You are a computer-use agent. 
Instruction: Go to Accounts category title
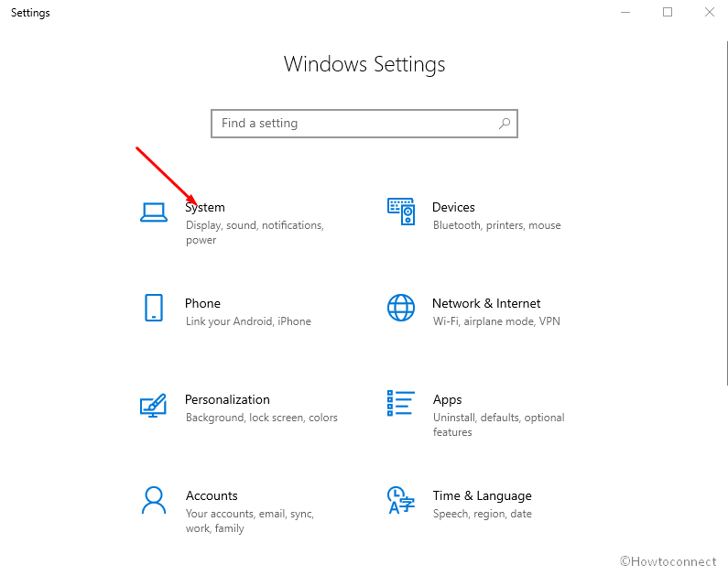[212, 495]
